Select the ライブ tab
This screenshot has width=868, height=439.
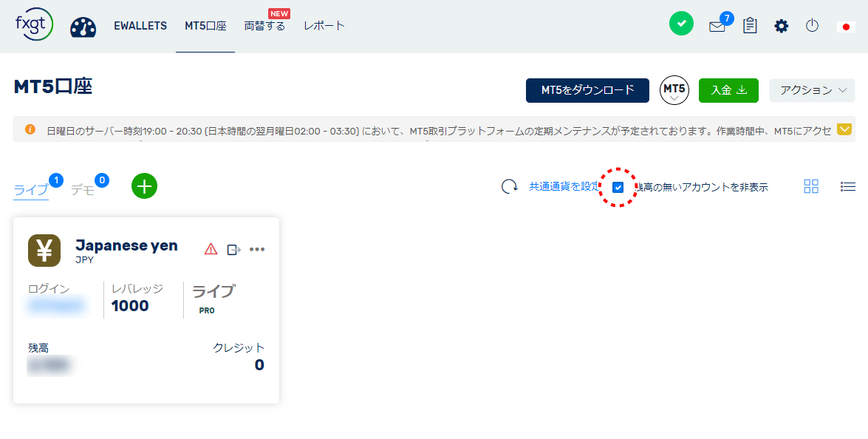[31, 190]
